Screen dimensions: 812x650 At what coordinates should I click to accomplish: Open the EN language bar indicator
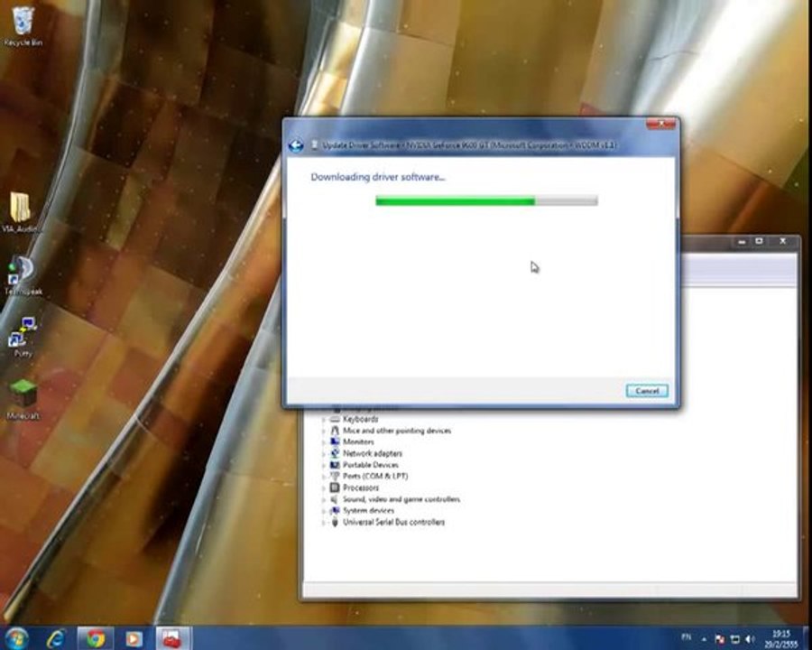point(687,637)
